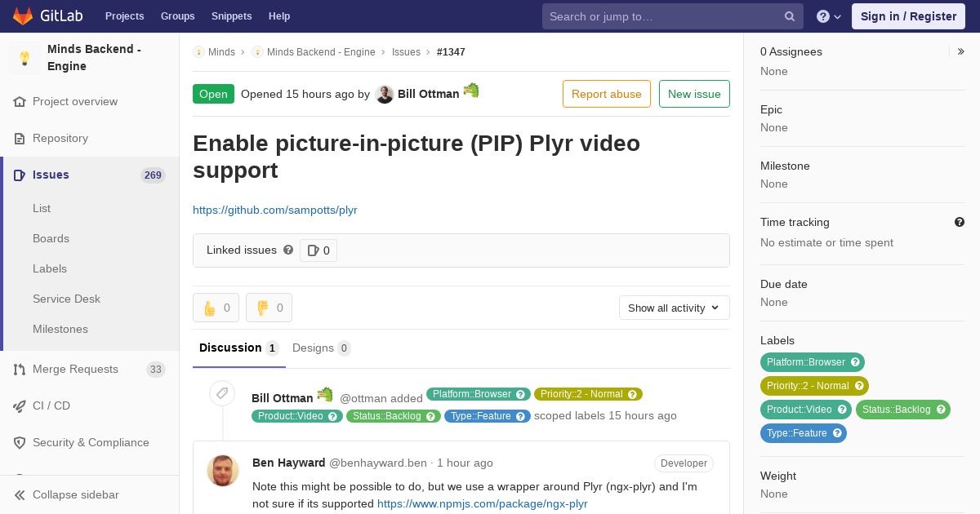Open Service Desk sidebar item
The height and width of the screenshot is (514, 980).
click(x=66, y=299)
